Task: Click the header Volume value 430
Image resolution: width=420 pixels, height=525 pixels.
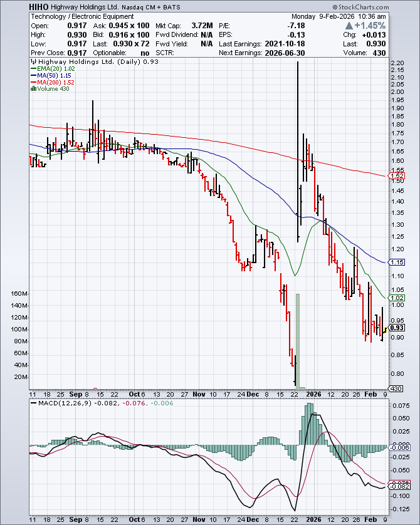Action: tap(379, 53)
